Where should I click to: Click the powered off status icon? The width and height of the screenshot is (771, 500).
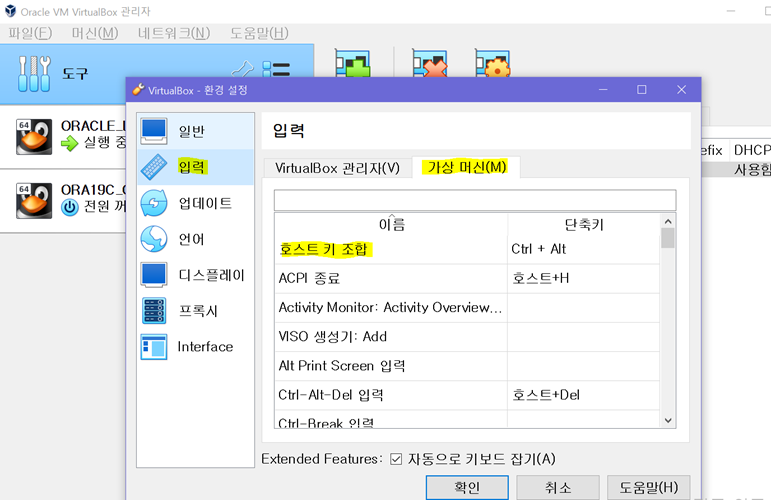pos(70,207)
